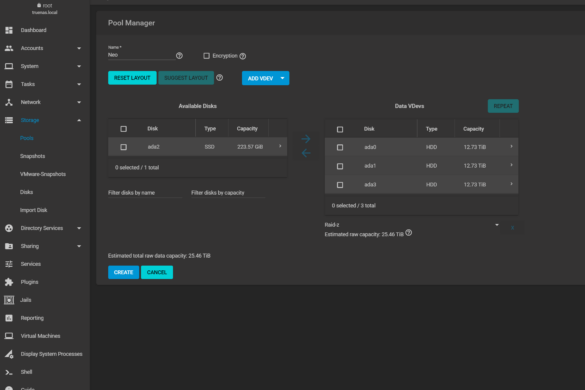Focus the Filter disks by name field
Screen dimensions: 585x390
pyautogui.click(x=145, y=193)
